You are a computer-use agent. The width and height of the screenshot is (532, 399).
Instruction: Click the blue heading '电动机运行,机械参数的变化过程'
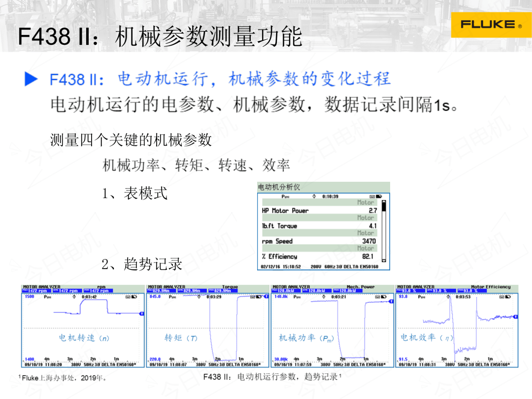pos(254,79)
